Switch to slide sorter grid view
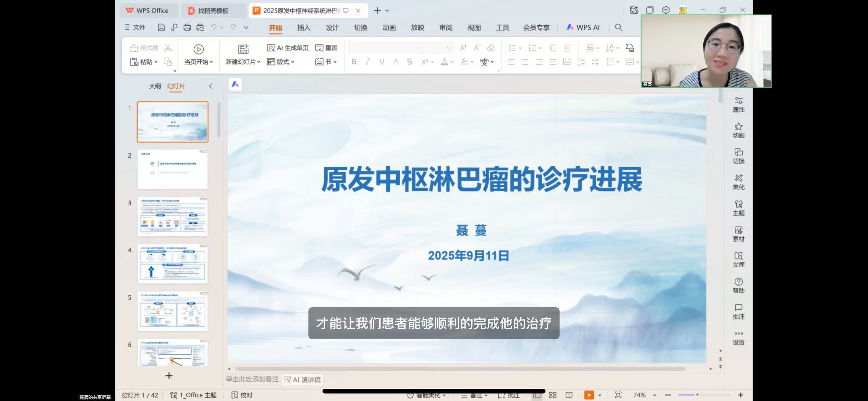868x401 pixels. (553, 395)
